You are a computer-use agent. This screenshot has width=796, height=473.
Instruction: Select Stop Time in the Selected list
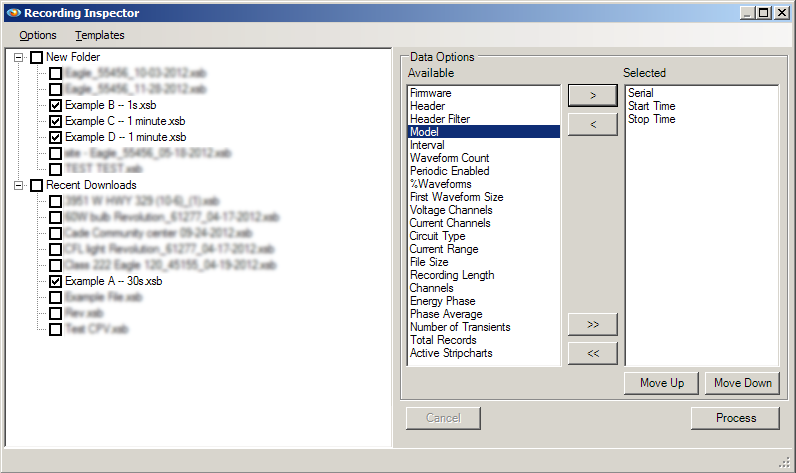point(702,119)
